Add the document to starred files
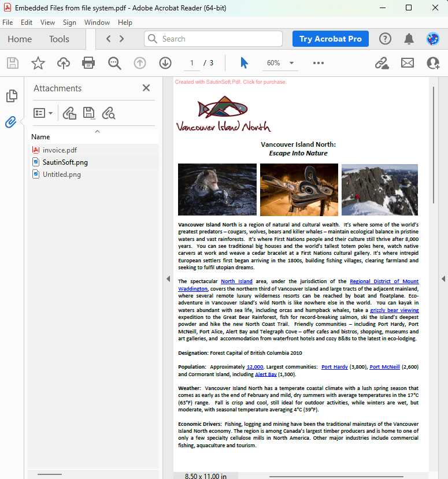Screen dimensions: 448x479 [38, 63]
